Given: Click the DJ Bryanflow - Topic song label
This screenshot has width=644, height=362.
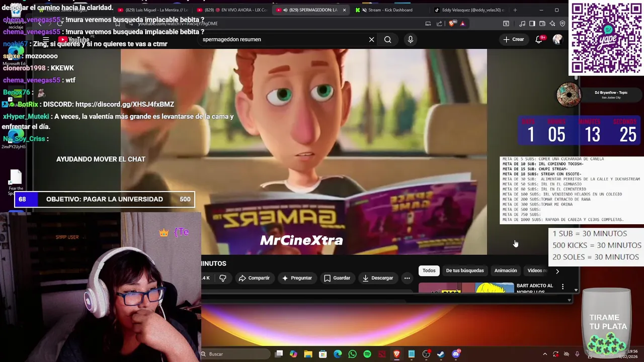Looking at the screenshot, I should [x=611, y=93].
